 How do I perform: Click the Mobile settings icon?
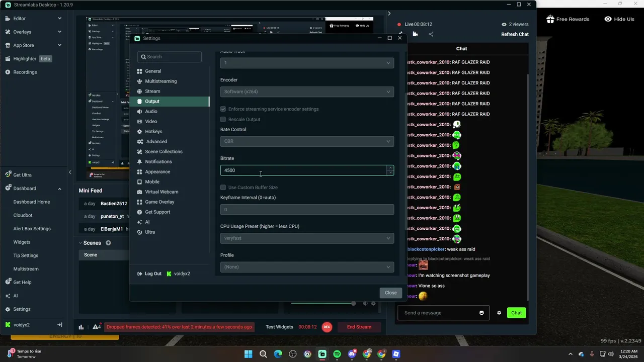[140, 182]
